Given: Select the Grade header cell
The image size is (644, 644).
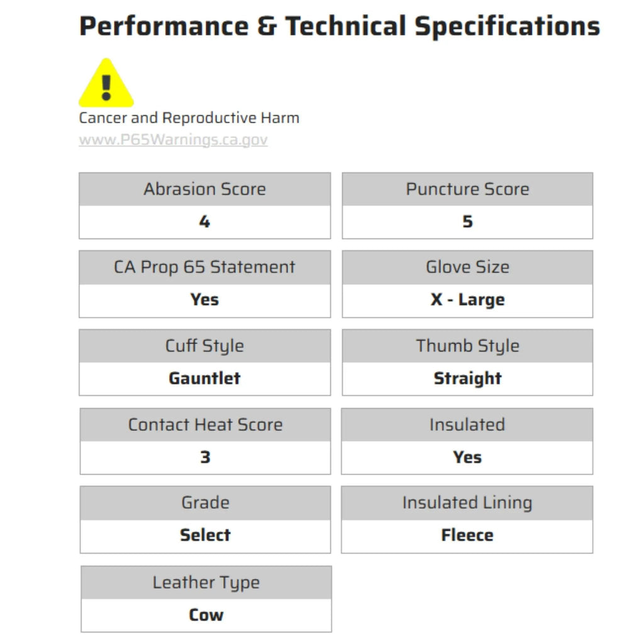Looking at the screenshot, I should click(205, 502).
